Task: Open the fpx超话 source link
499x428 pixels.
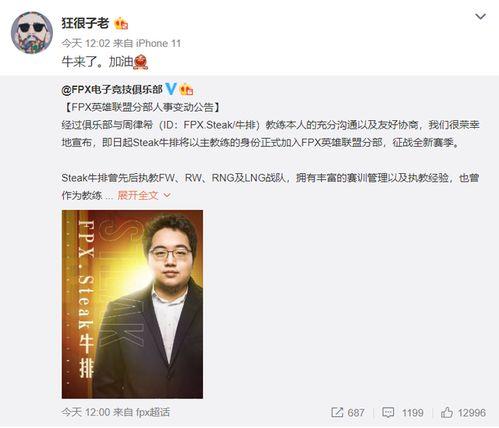Action: point(153,412)
